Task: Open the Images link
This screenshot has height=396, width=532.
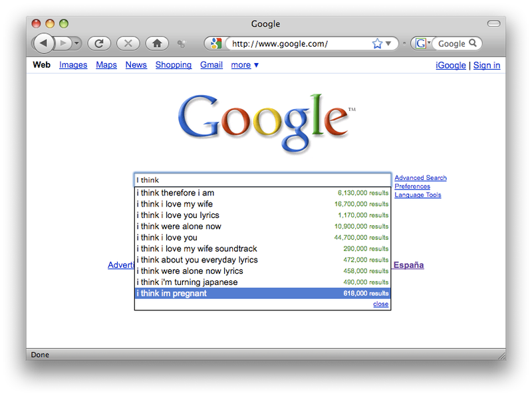Action: 73,64
